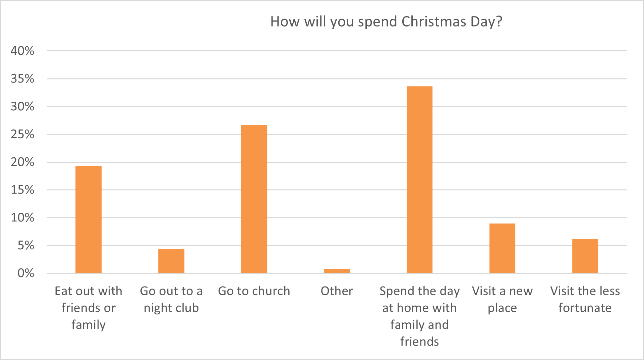644x360 pixels.
Task: Click the 40% value on the vertical axis
Action: tap(22, 51)
